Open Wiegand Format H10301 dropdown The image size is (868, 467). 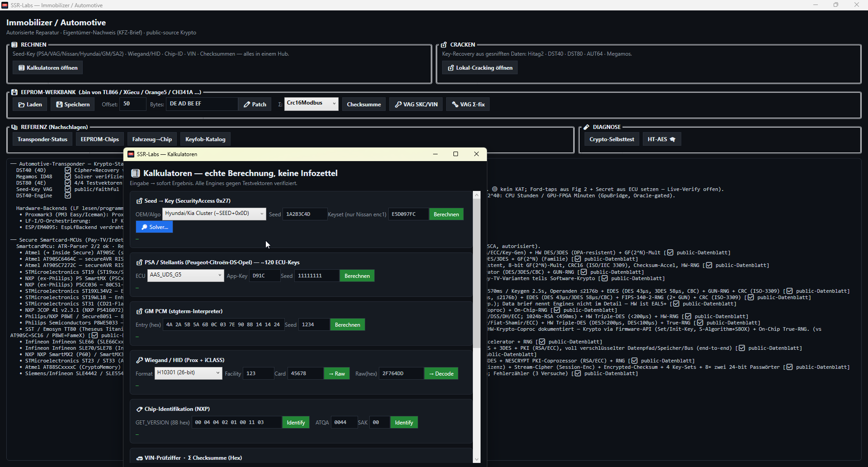click(x=188, y=373)
